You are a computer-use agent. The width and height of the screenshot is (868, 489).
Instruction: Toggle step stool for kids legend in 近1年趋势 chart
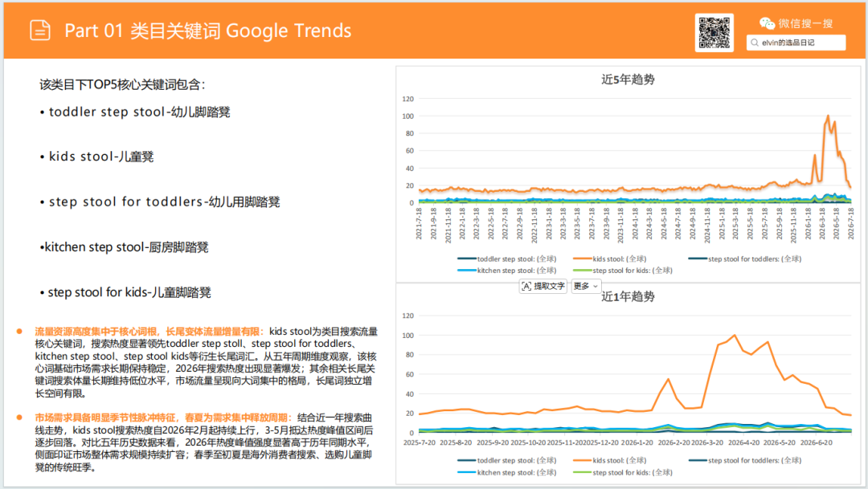pos(623,472)
